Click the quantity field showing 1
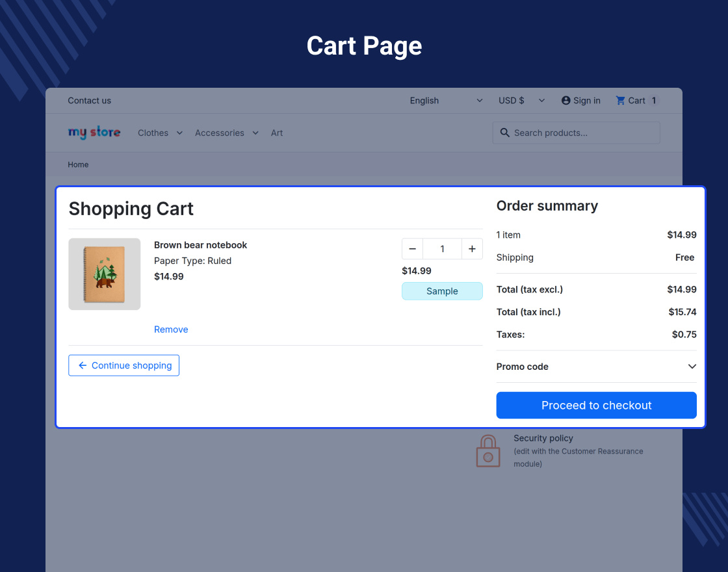Screen dimensions: 728x572 pos(443,249)
